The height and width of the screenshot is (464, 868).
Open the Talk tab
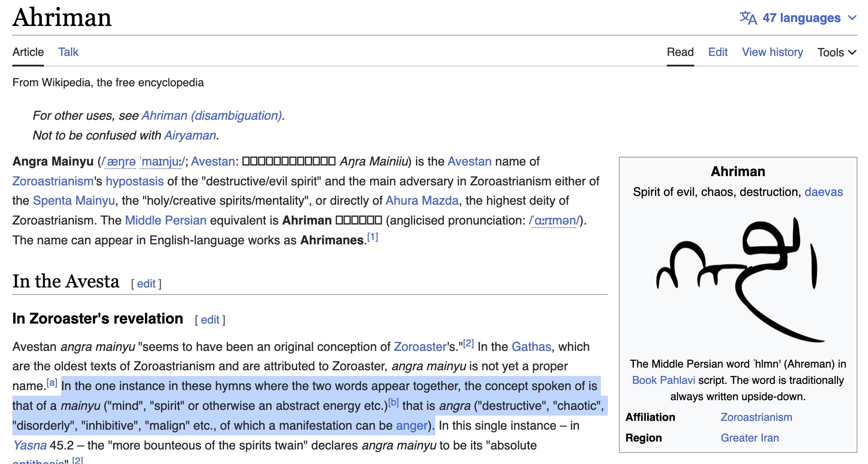68,52
